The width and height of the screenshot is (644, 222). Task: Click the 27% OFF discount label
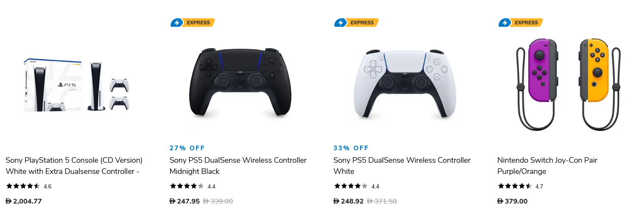[187, 148]
